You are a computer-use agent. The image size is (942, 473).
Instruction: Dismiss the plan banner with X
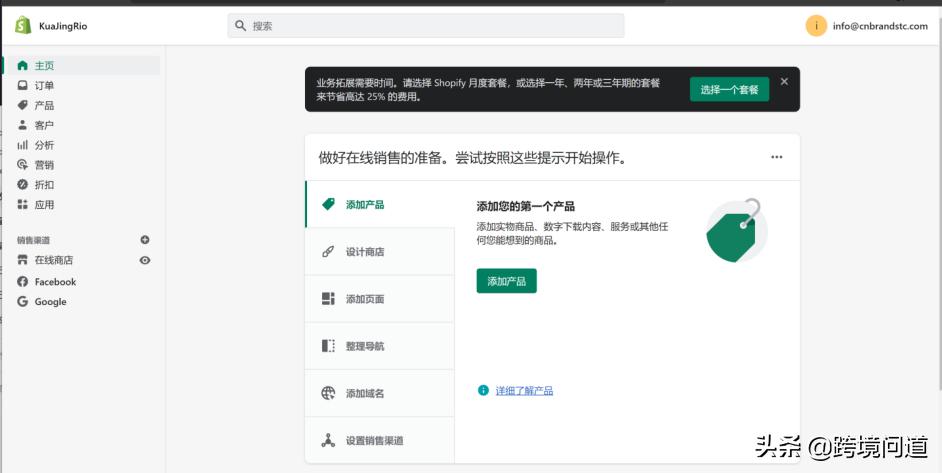(784, 82)
